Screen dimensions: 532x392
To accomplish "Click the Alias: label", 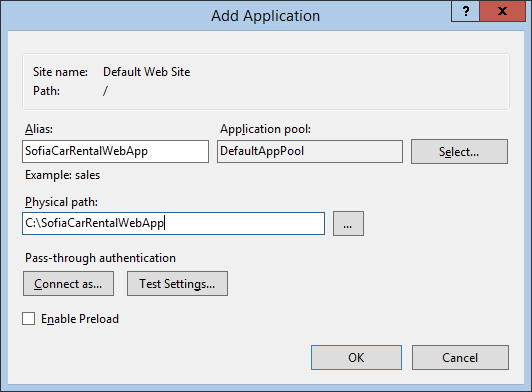I will coord(39,129).
